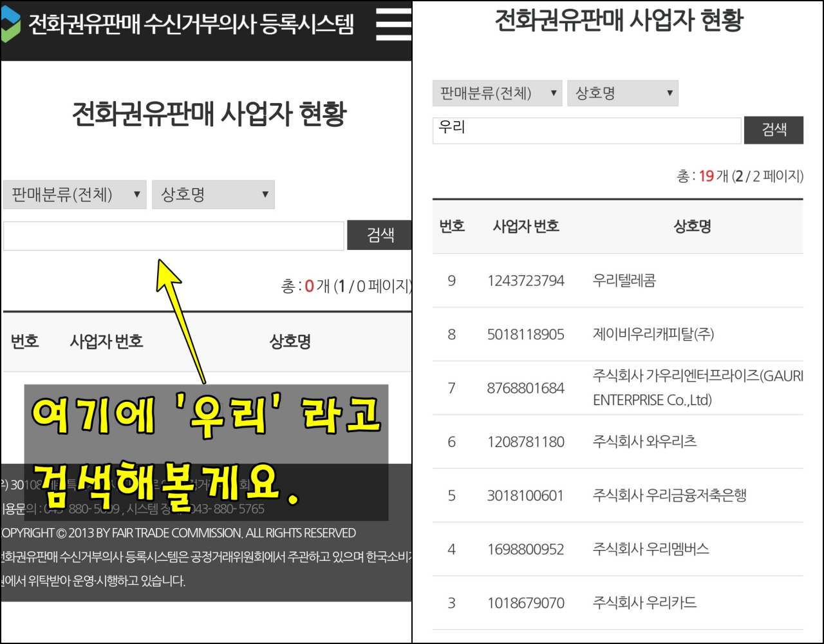Select 주식회사 우리카드 company name
Viewport: 824px width, 644px height.
click(x=644, y=603)
